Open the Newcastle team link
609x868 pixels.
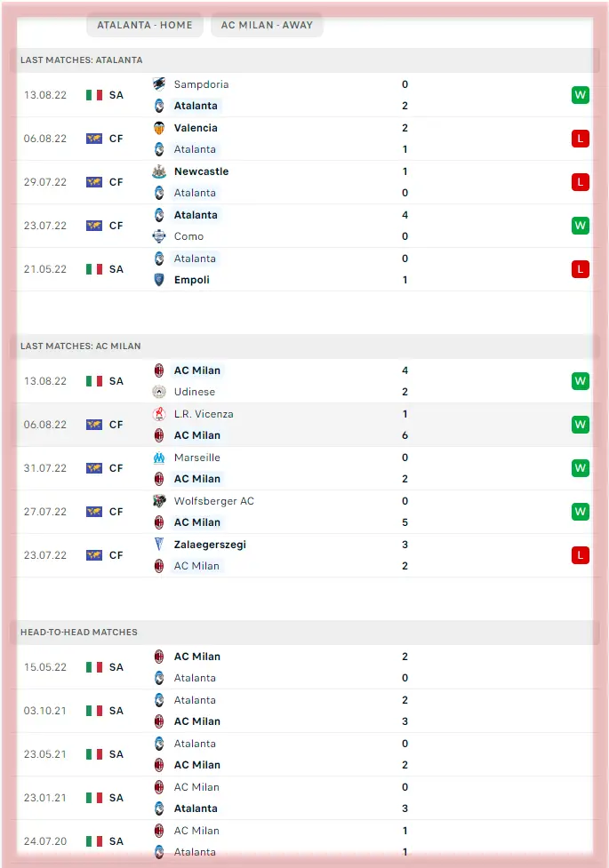click(x=201, y=171)
